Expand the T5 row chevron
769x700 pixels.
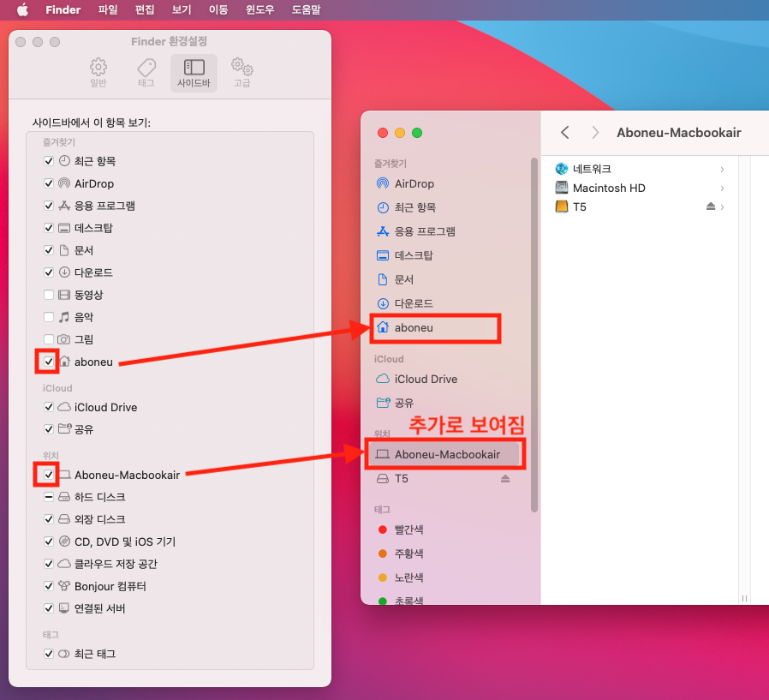click(x=723, y=207)
